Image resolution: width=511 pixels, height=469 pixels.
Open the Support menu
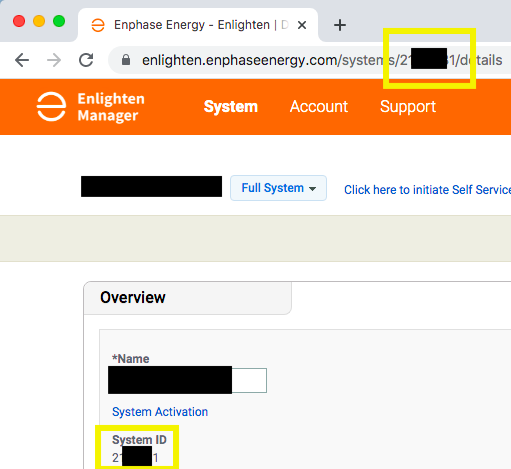[408, 107]
